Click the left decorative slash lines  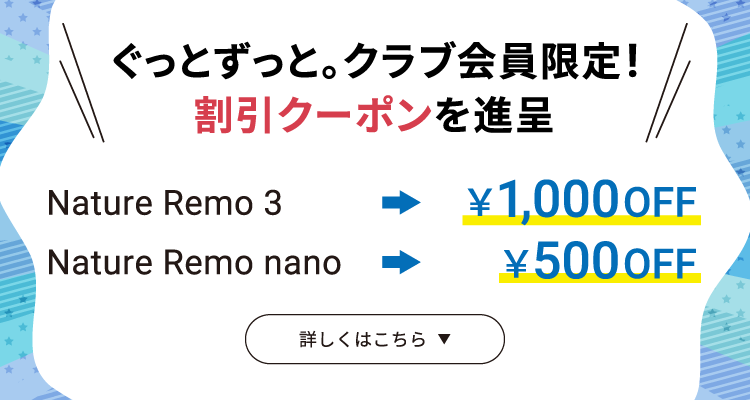point(81,81)
